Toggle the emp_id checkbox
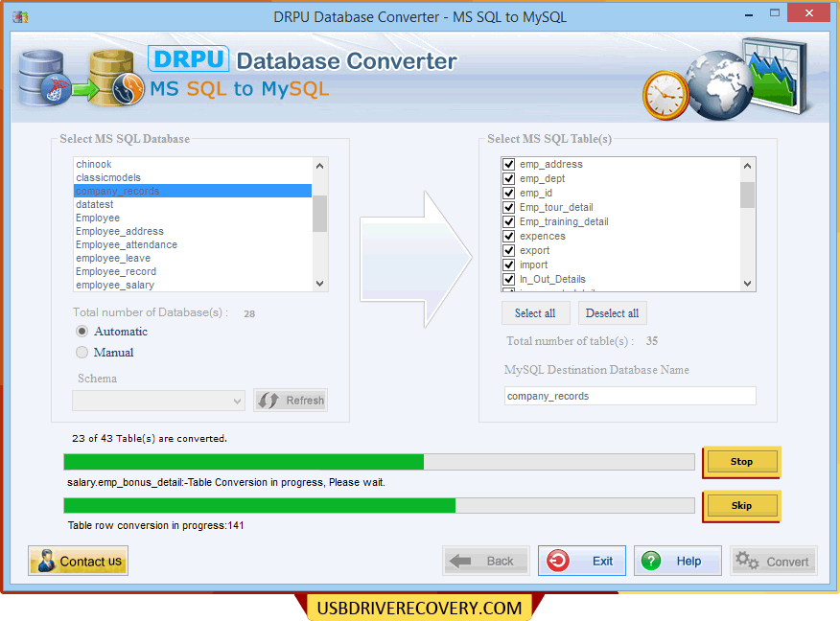The height and width of the screenshot is (621, 840). [509, 193]
